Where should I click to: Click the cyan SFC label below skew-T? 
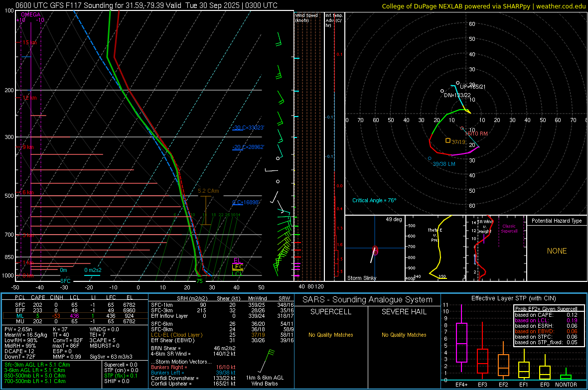[x=65, y=281]
